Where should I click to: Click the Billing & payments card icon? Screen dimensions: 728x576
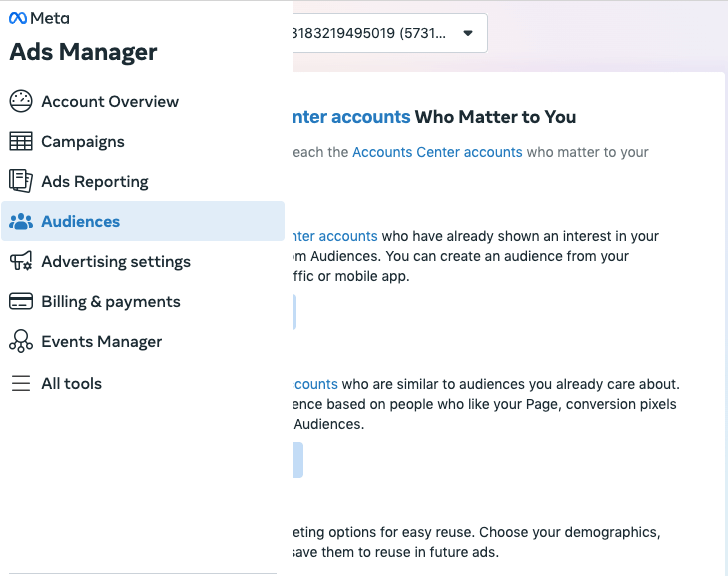[x=21, y=301]
